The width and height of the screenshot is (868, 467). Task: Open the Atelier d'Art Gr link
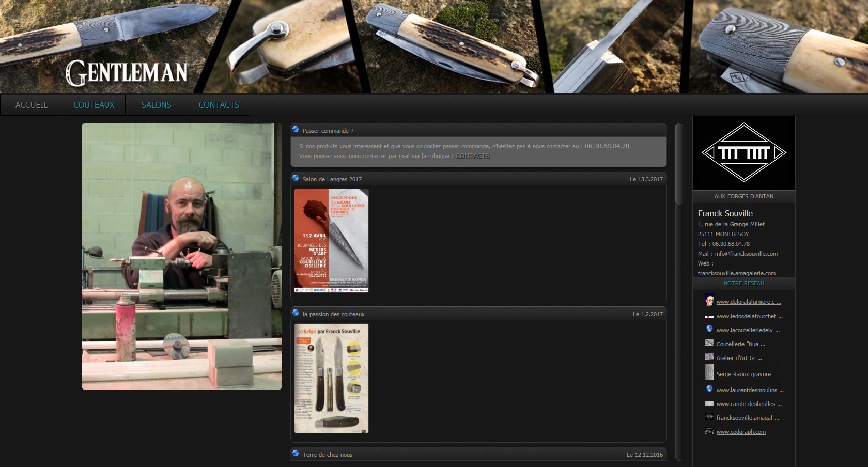coord(739,358)
